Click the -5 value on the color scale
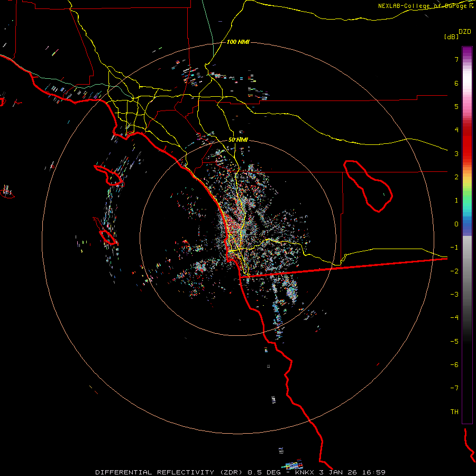This screenshot has width=476, height=476. (454, 342)
